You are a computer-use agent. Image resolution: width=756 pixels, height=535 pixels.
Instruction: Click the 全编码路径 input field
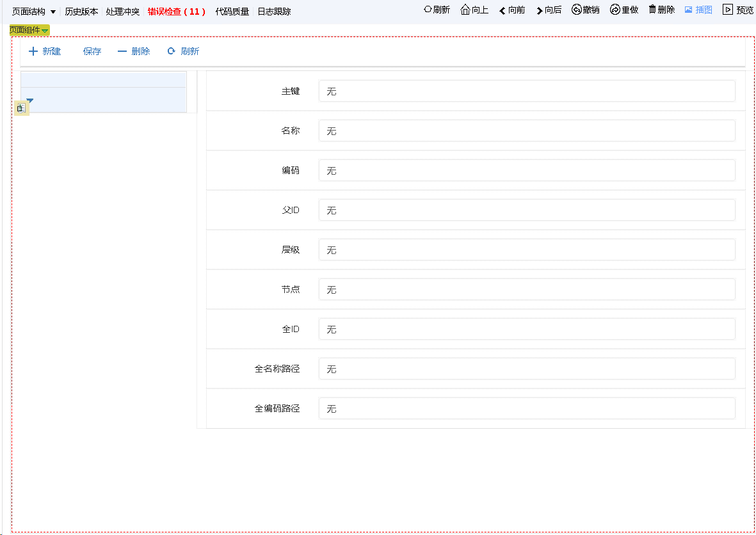click(x=526, y=409)
